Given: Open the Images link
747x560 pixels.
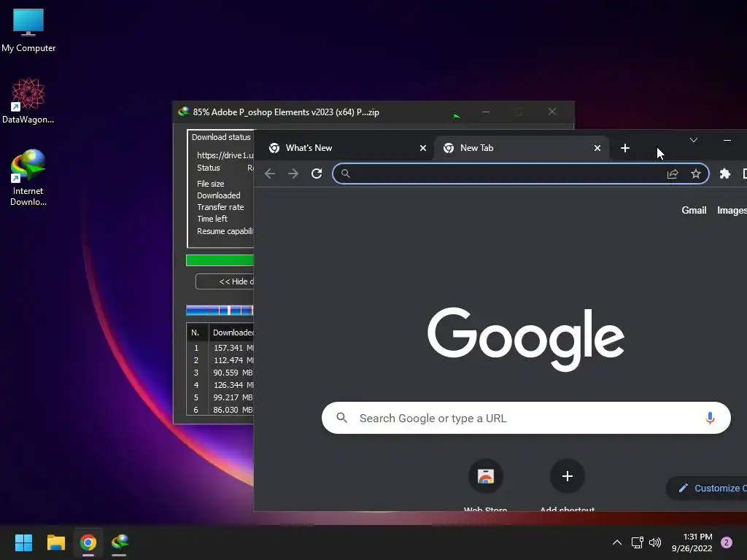Looking at the screenshot, I should (732, 211).
